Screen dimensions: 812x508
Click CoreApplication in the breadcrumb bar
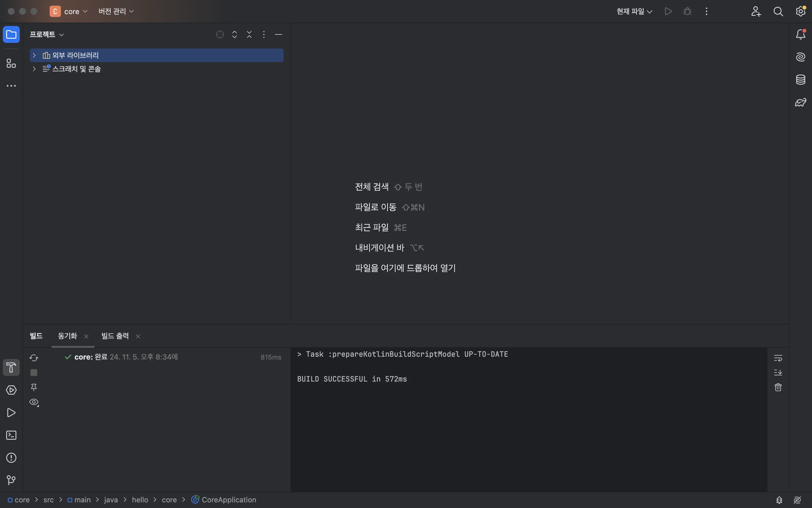point(224,500)
